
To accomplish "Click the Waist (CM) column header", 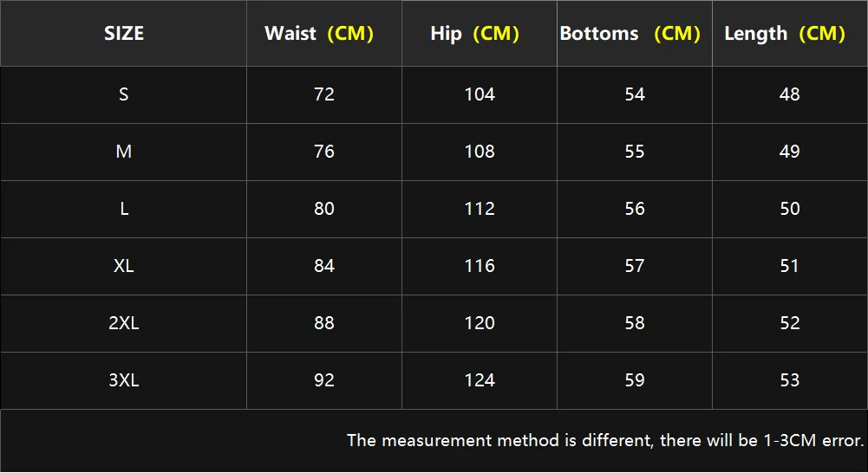I will click(318, 34).
